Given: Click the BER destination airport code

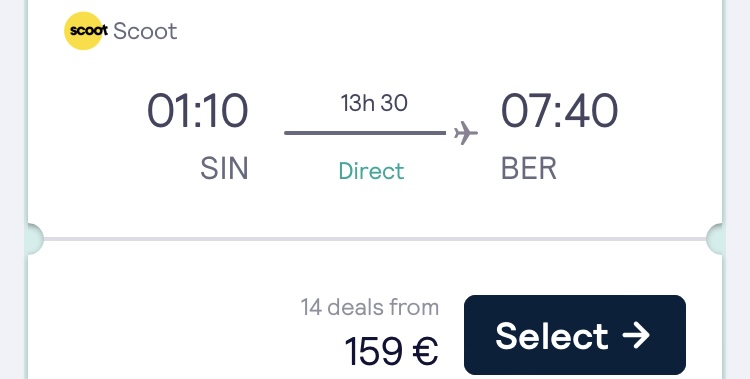Looking at the screenshot, I should tap(529, 169).
